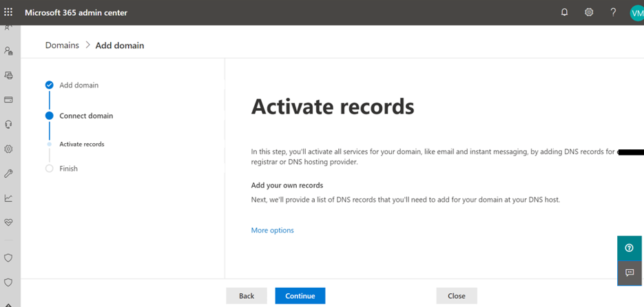Select the Connect domain wizard step
This screenshot has height=307, width=644.
(x=86, y=116)
